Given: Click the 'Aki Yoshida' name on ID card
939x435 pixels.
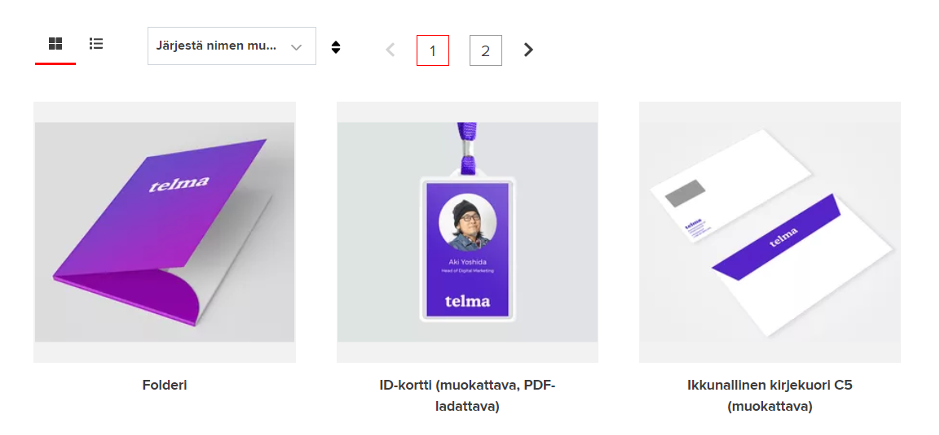Looking at the screenshot, I should click(467, 261).
